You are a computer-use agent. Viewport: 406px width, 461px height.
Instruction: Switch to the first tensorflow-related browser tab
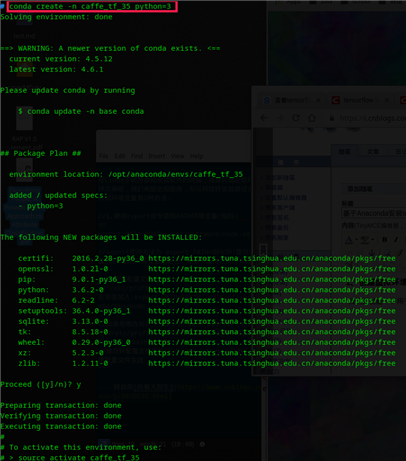292,100
